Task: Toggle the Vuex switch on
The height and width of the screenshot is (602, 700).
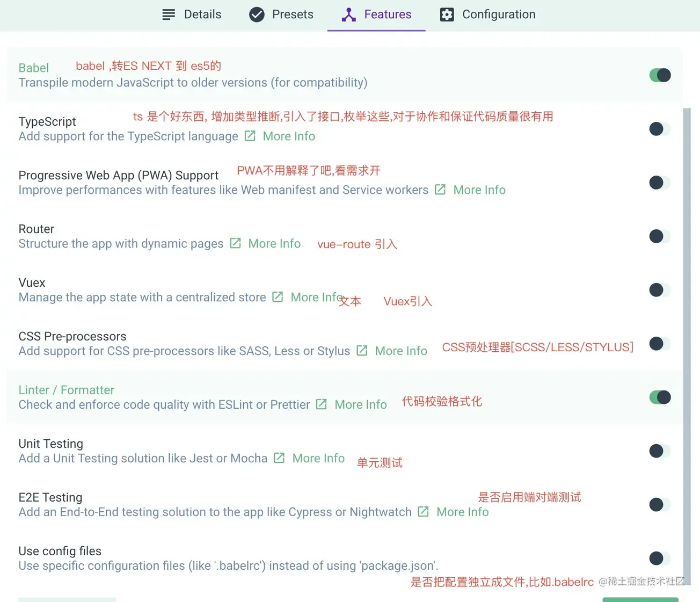Action: coord(660,290)
